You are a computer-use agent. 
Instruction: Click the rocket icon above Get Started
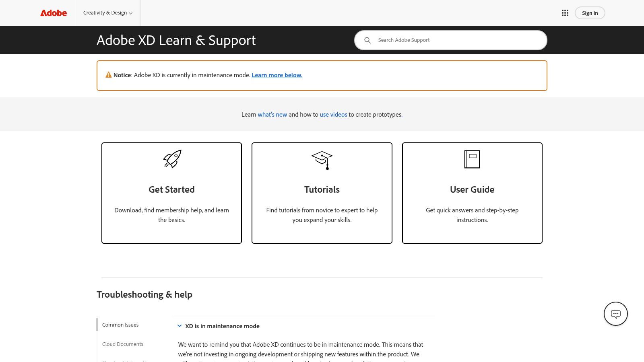(x=172, y=159)
